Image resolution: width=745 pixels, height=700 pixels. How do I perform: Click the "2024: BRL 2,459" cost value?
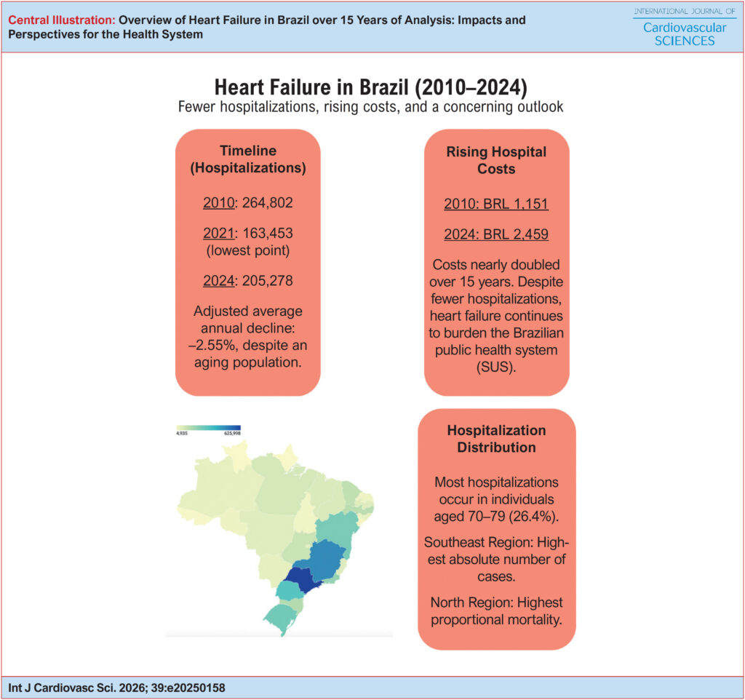(496, 234)
